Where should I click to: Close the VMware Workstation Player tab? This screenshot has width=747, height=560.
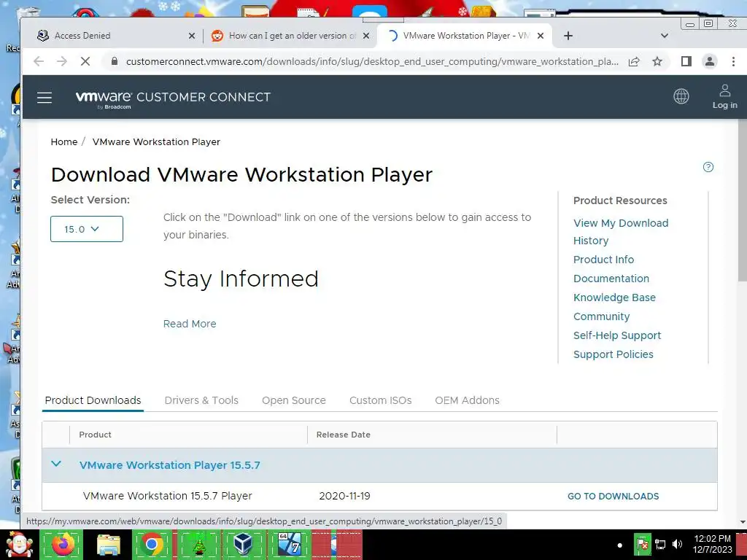coord(541,36)
